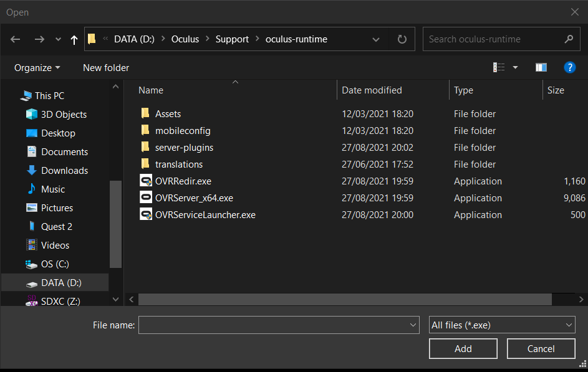Toggle the preview pane
Viewport: 588px width, 372px height.
click(541, 67)
